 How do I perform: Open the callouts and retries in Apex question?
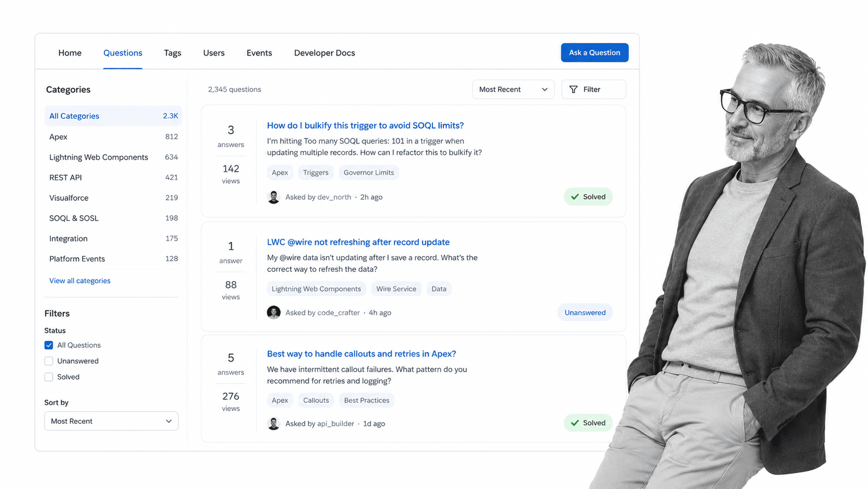[361, 354]
